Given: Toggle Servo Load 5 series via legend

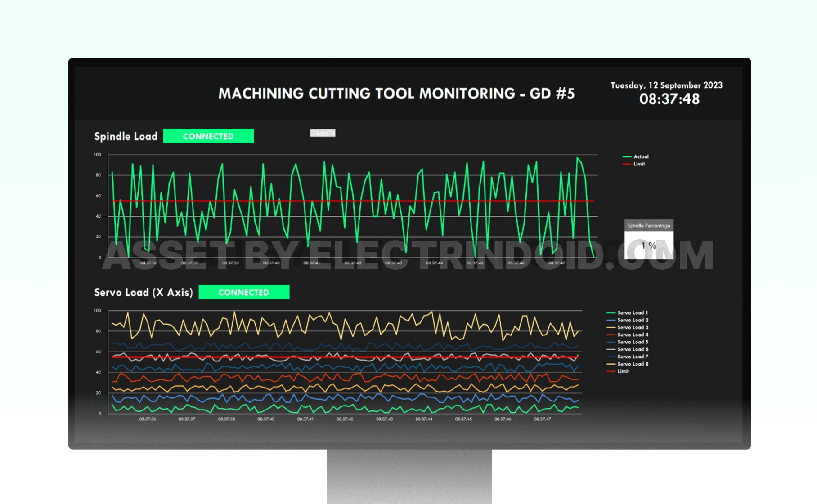Looking at the screenshot, I should 612,342.
